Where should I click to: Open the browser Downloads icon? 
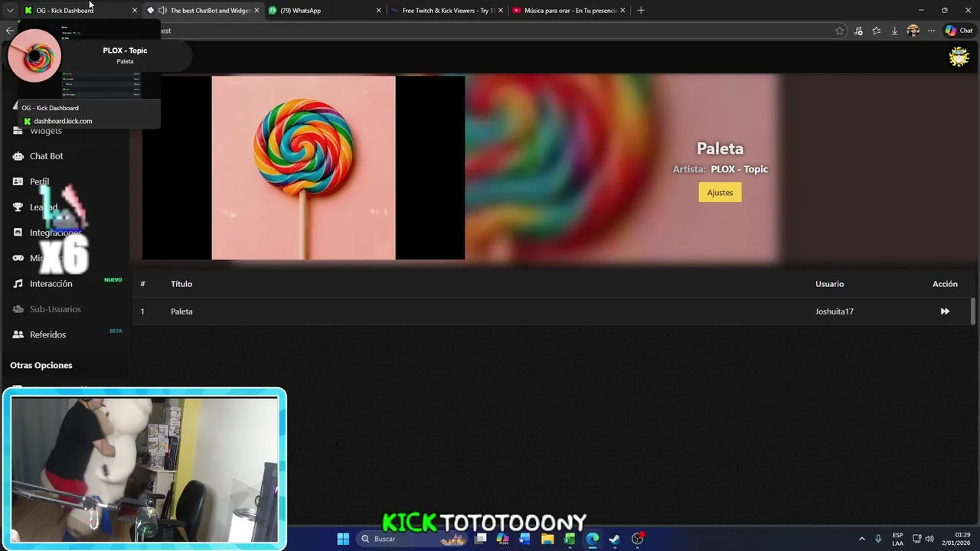coord(894,31)
